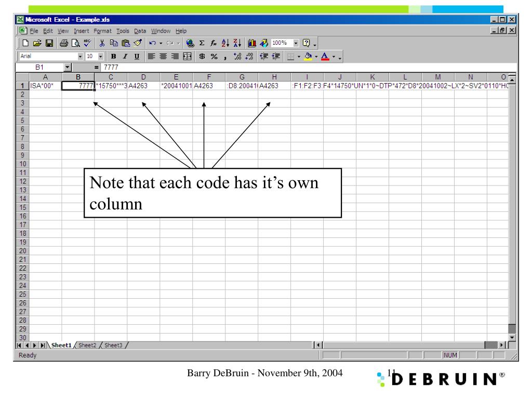Switch to the Sheet2 tab
Viewport: 532px width, 399px height.
(x=87, y=345)
